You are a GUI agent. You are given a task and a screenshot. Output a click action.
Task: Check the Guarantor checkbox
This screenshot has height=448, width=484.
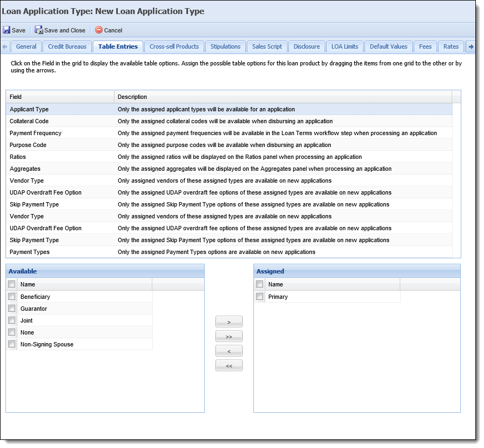12,309
